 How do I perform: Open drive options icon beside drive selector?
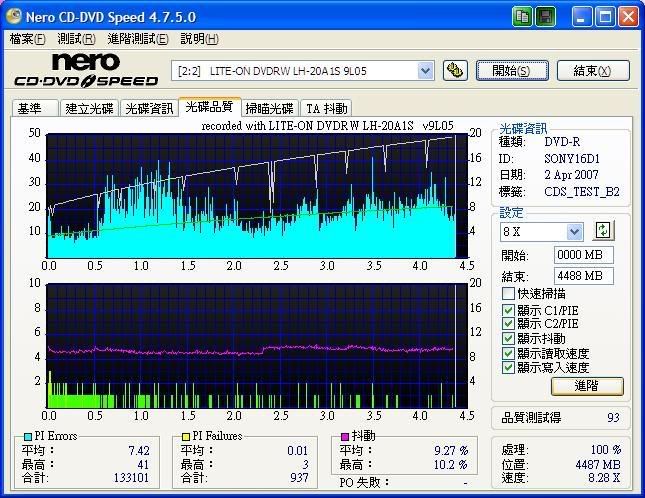[x=455, y=70]
